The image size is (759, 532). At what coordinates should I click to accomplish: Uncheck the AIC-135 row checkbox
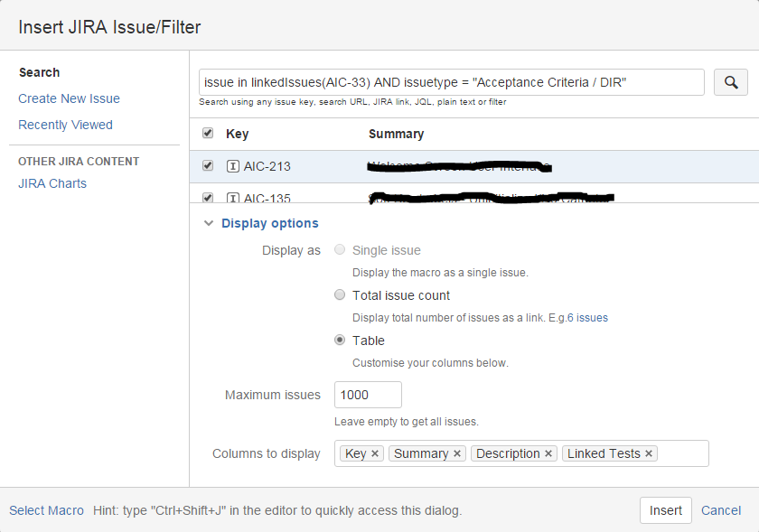pos(208,198)
